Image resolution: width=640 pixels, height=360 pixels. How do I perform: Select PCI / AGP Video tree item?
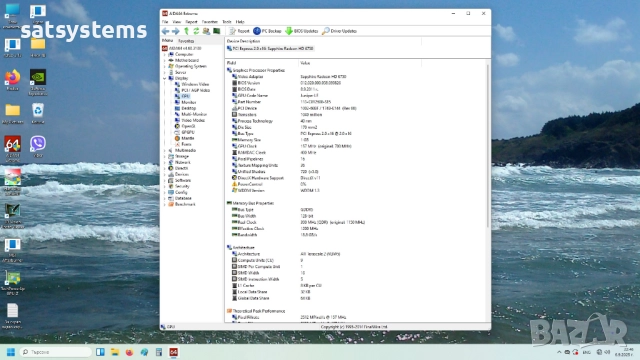click(x=192, y=90)
